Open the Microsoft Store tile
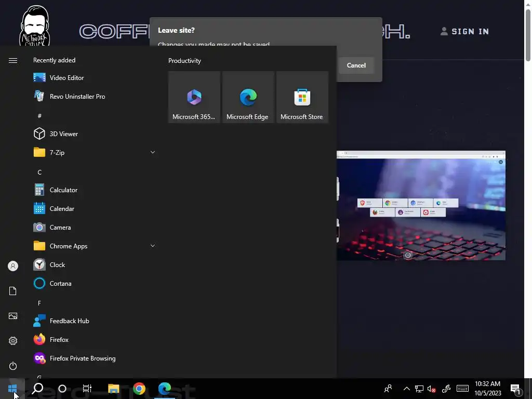The image size is (532, 399). click(x=302, y=97)
